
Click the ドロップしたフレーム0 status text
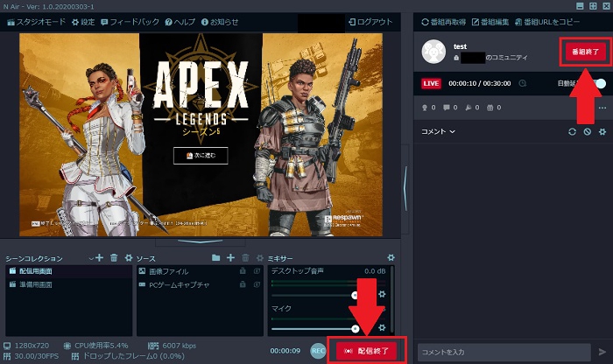134,356
